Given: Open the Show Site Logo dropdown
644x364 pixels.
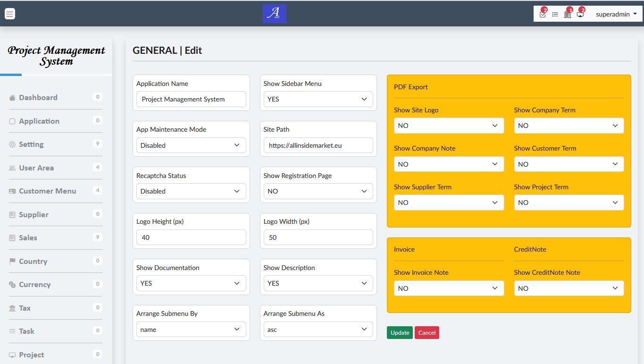Looking at the screenshot, I should (449, 126).
